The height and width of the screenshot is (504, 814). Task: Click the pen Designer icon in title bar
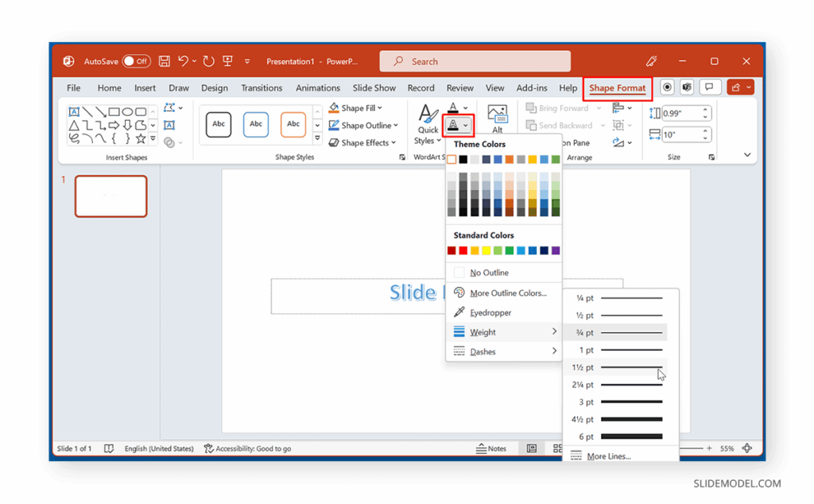pos(651,61)
